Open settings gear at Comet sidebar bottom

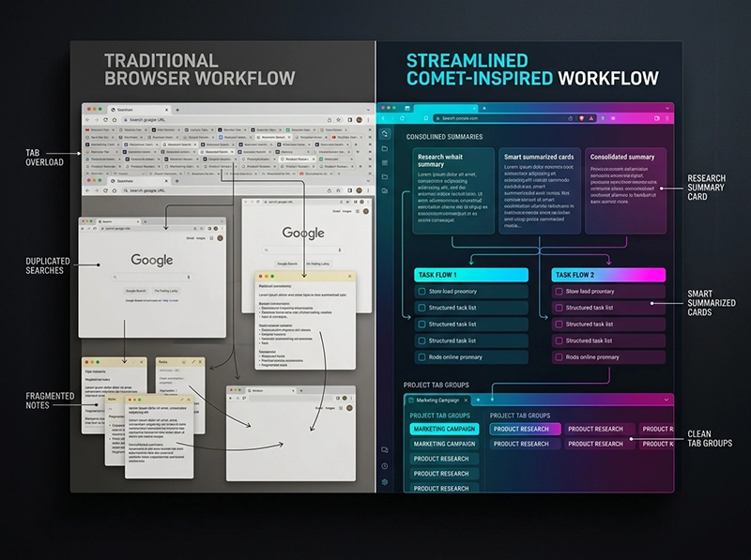click(385, 482)
